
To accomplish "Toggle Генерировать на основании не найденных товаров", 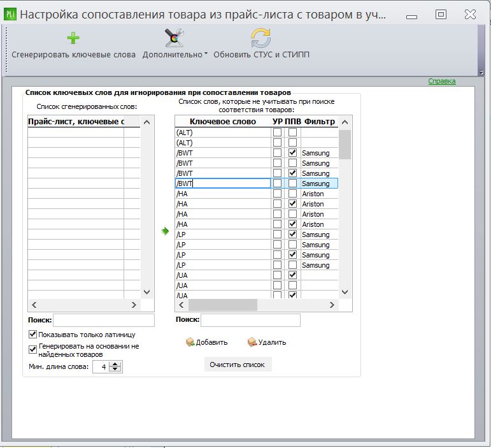I will 32,349.
